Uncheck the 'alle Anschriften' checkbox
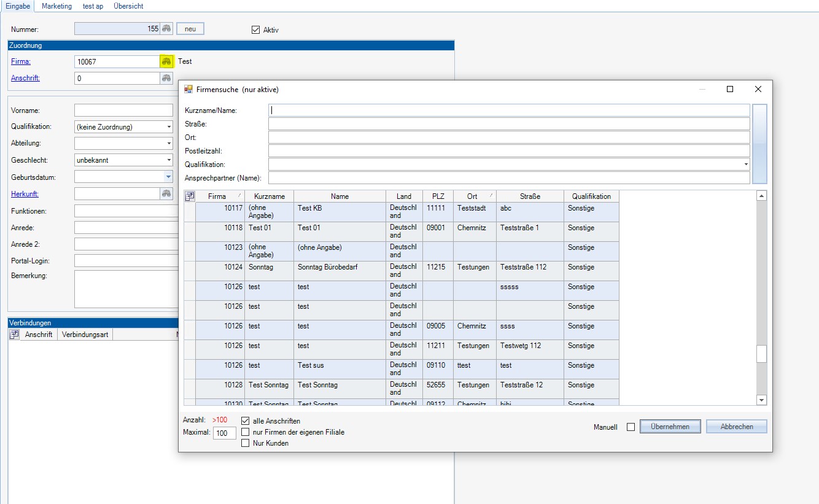819x504 pixels. tap(246, 421)
